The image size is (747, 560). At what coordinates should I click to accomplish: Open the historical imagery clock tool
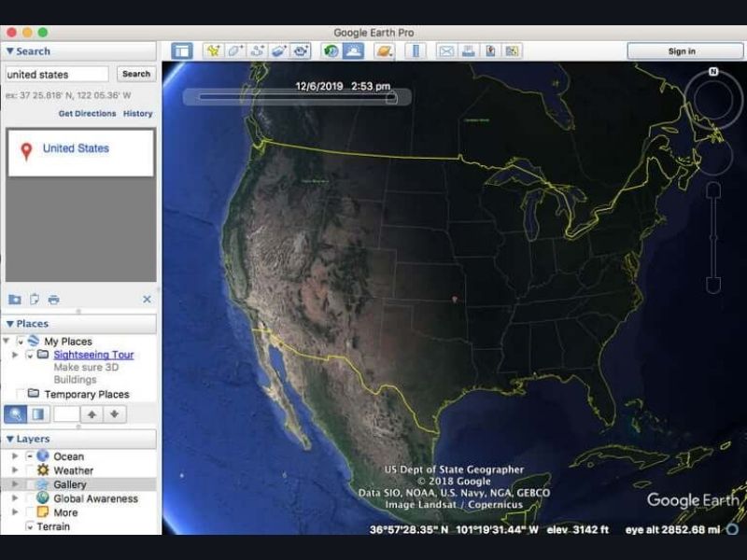pyautogui.click(x=331, y=51)
